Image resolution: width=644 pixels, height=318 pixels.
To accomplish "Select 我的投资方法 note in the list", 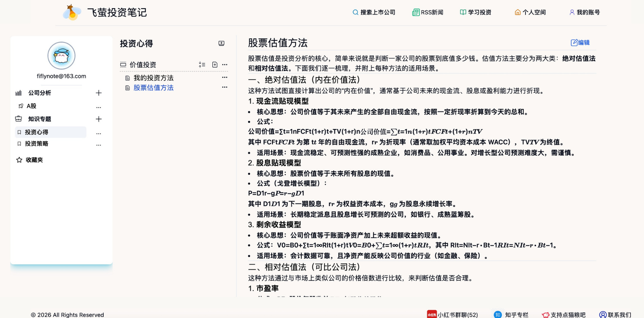I will click(x=153, y=78).
